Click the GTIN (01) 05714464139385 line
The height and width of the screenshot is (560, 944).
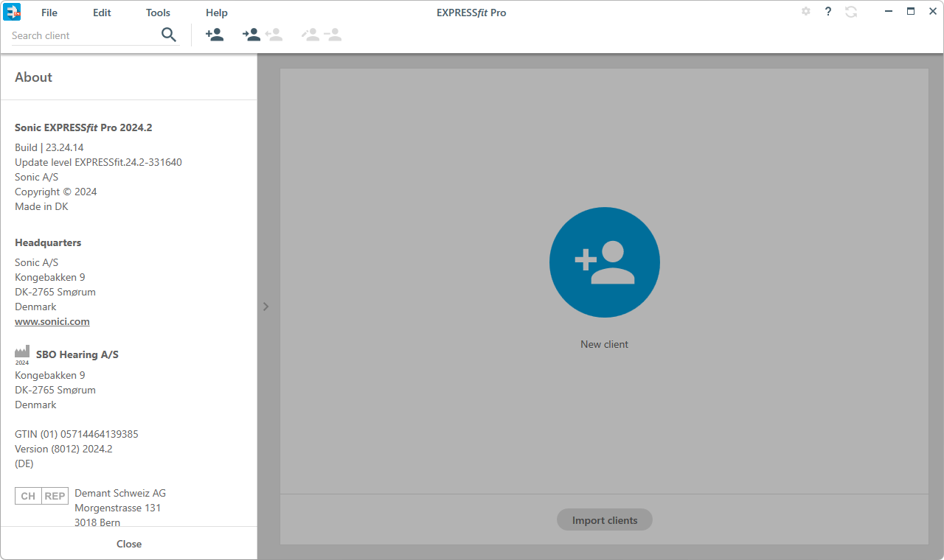77,434
